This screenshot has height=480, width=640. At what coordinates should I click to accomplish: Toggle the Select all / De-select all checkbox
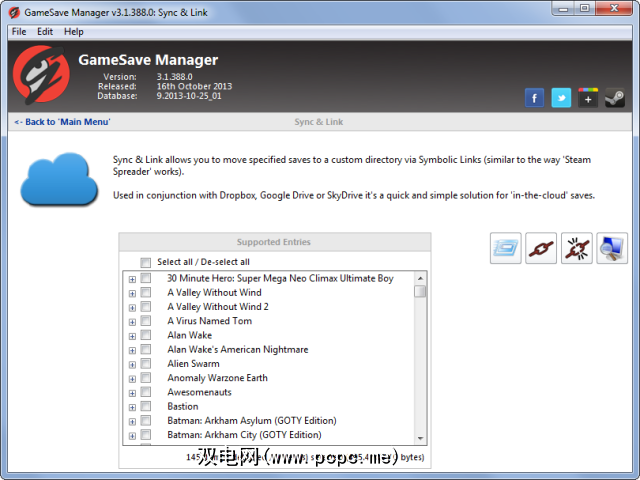pos(146,262)
